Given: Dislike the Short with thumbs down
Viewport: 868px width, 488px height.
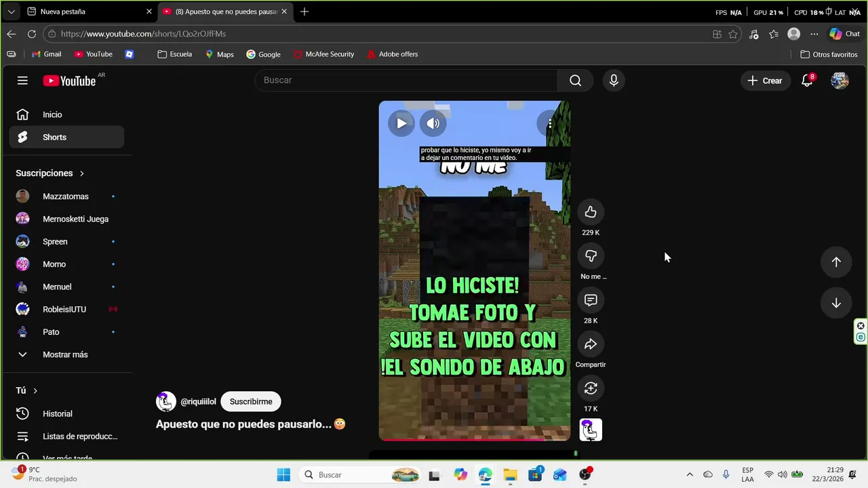Looking at the screenshot, I should click(x=591, y=256).
